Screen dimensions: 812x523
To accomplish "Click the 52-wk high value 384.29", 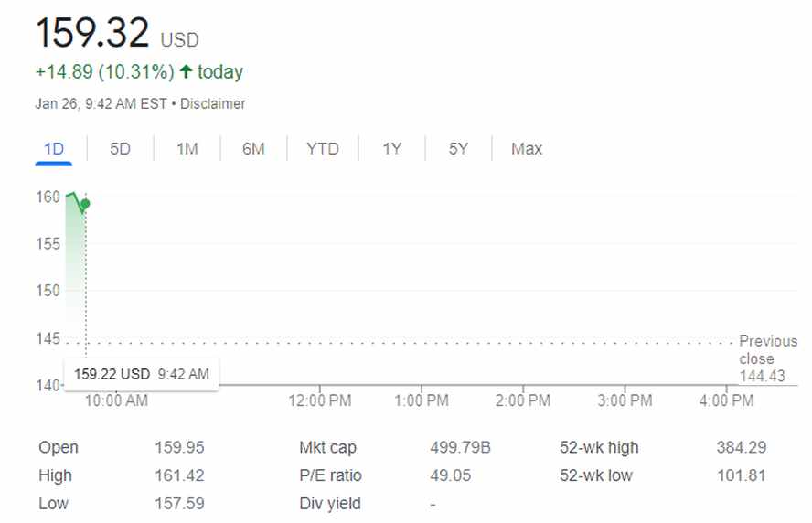I will pos(741,448).
